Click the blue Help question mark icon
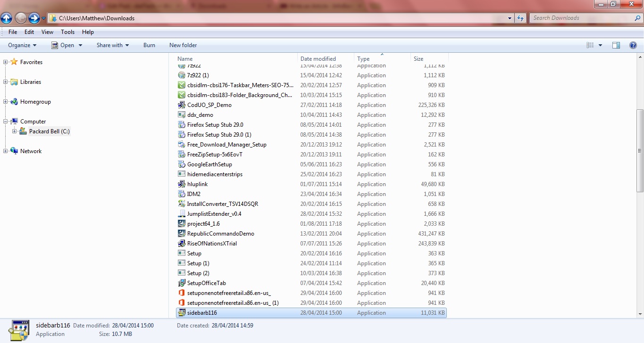644x343 pixels. pyautogui.click(x=633, y=45)
